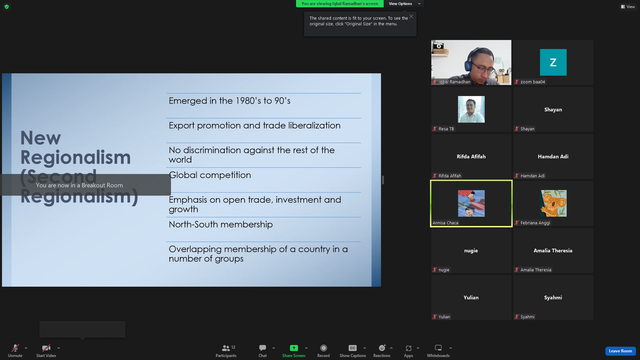This screenshot has height=360, width=640.
Task: Select Amalia Theresia's participant tile
Action: coord(553,250)
